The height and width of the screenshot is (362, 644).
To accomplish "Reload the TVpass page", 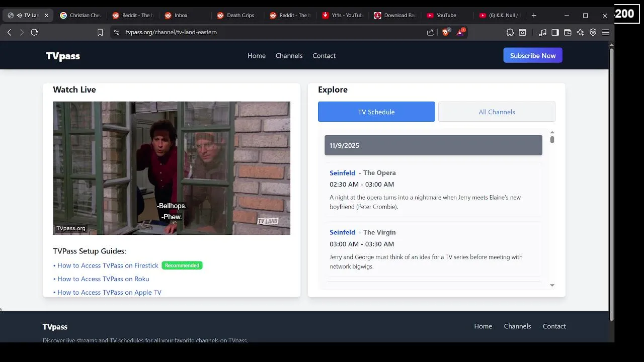I will [x=34, y=32].
